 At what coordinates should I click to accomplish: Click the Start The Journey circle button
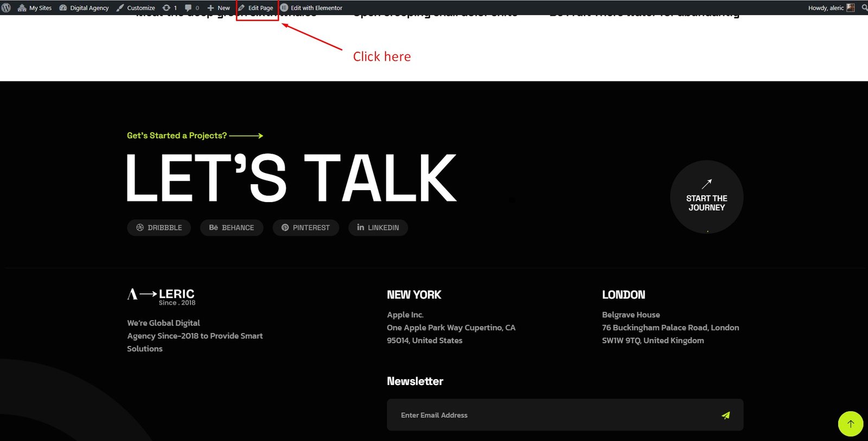pyautogui.click(x=706, y=197)
